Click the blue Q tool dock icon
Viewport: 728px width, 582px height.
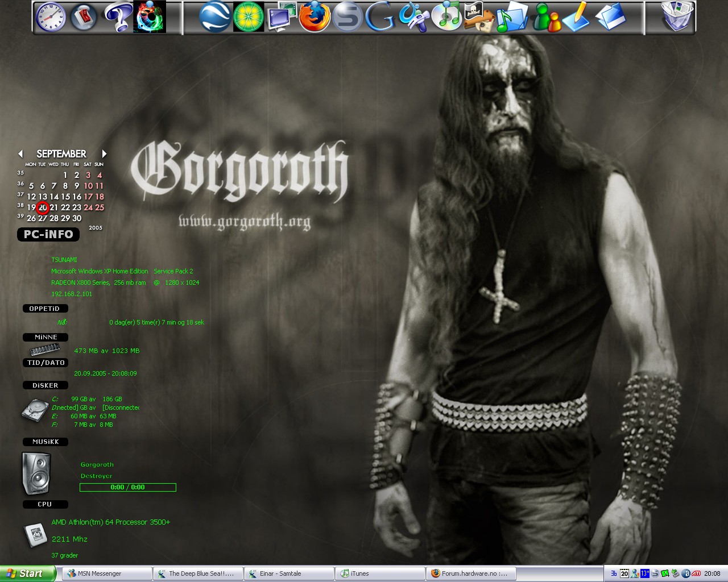pos(413,17)
